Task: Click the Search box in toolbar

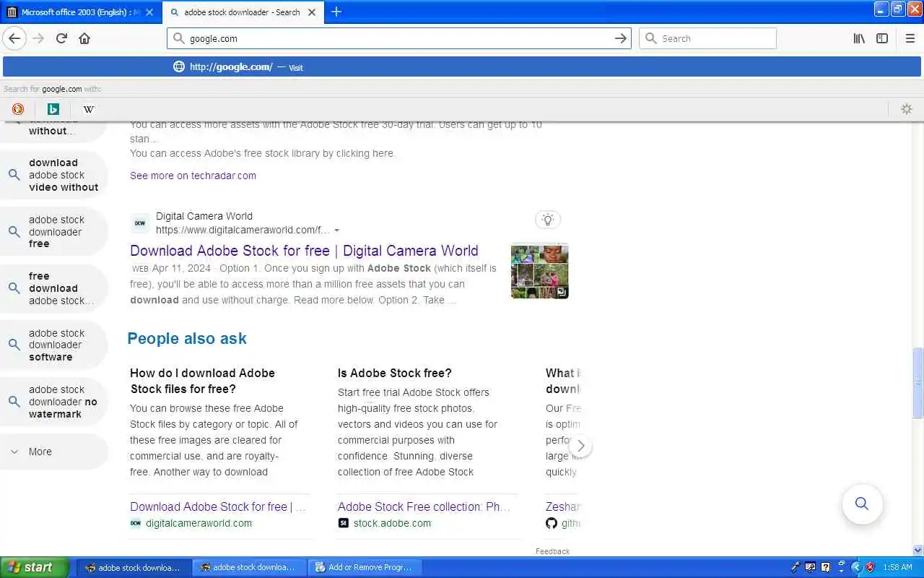Action: pos(707,38)
